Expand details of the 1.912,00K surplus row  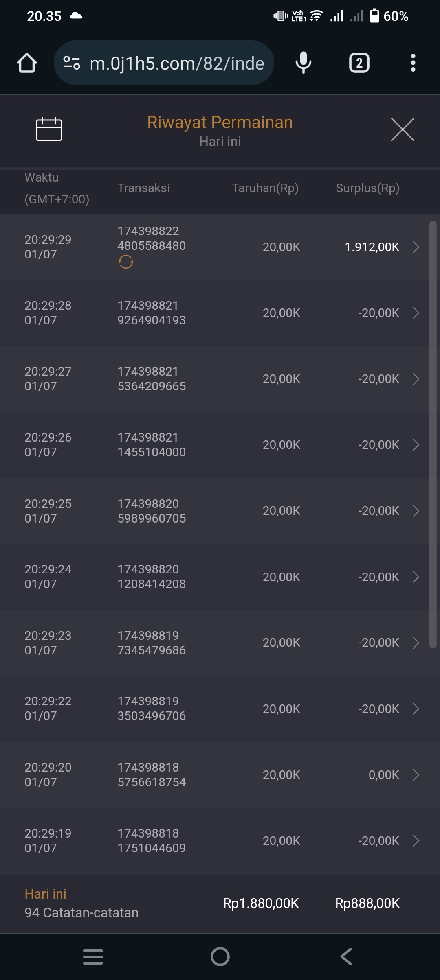416,247
